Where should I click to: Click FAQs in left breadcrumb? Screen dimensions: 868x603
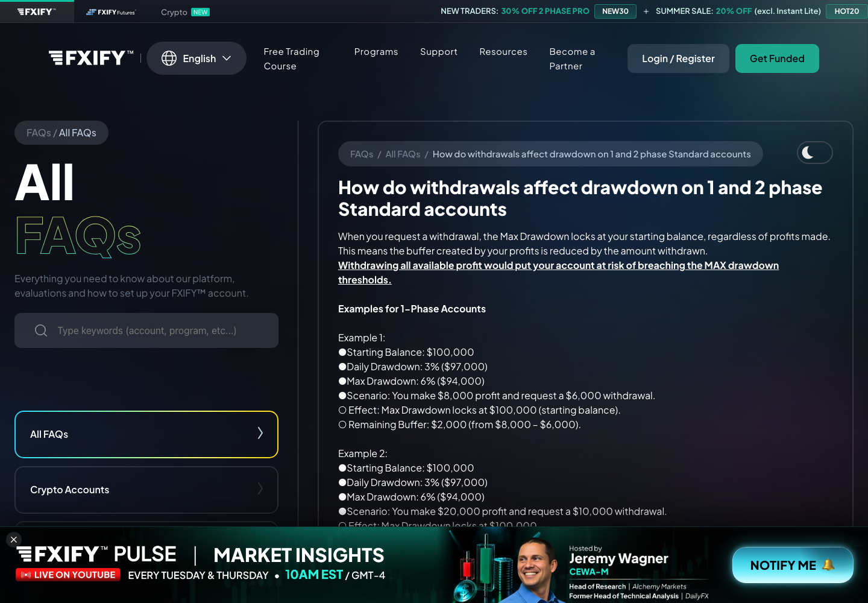click(x=39, y=133)
